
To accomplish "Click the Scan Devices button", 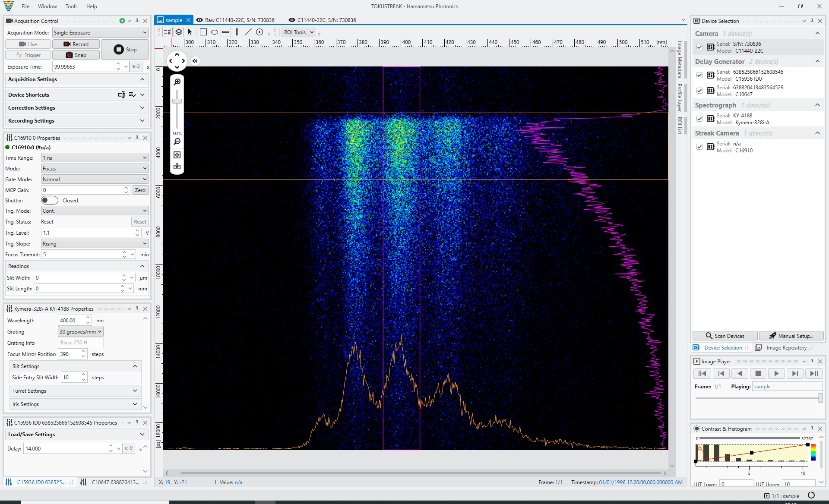I will [725, 336].
